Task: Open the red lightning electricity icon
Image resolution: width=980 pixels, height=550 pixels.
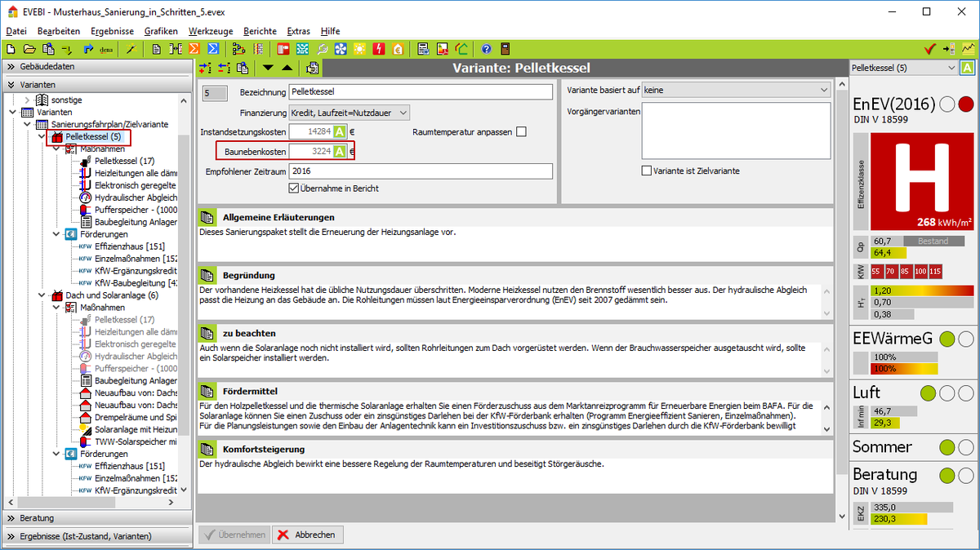Action: [x=378, y=48]
